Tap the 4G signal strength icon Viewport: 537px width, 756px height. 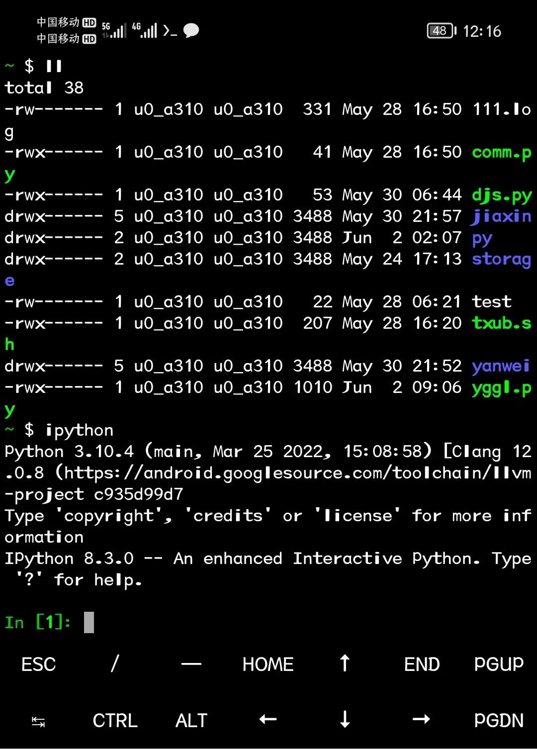[144, 30]
